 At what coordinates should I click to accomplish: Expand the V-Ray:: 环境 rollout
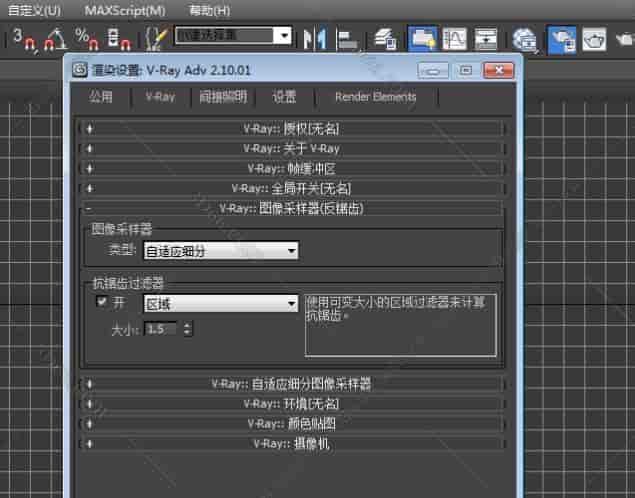291,403
